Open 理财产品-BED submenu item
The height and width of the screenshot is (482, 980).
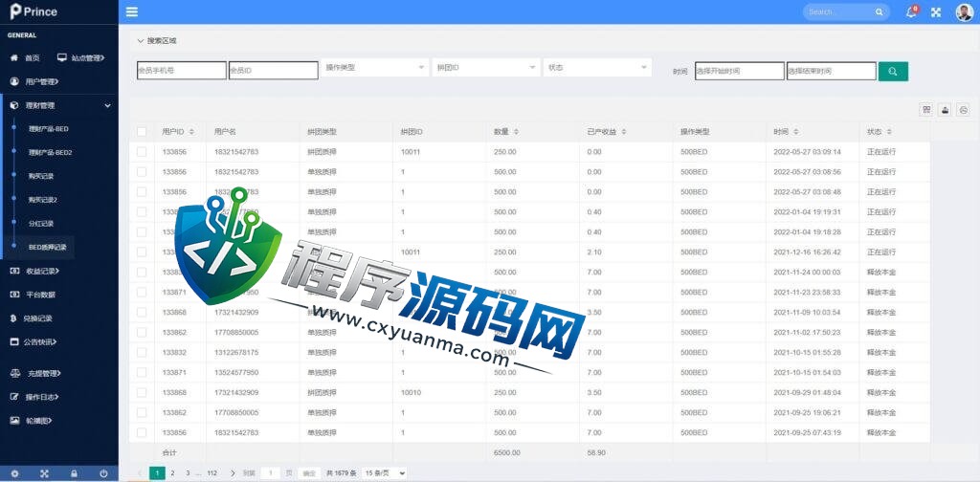tap(48, 129)
